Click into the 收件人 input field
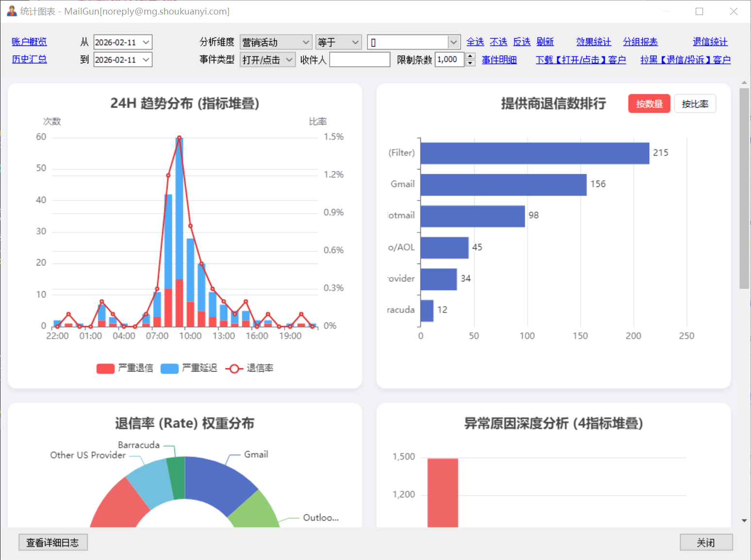The width and height of the screenshot is (751, 560). (360, 60)
